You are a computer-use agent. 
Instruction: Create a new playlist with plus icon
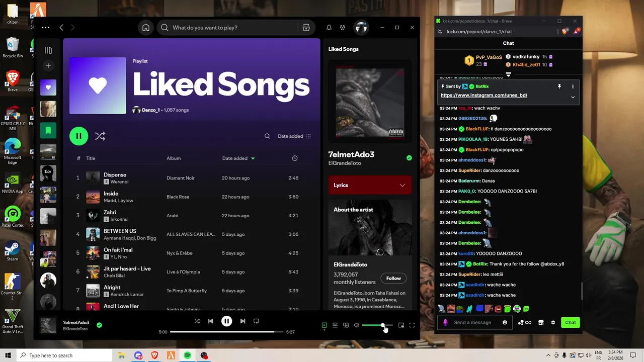48,66
